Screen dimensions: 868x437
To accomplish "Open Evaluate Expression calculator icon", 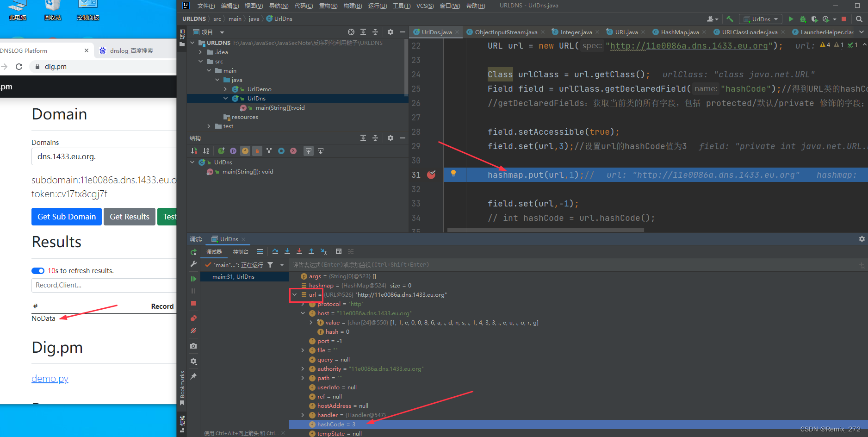I will 339,251.
